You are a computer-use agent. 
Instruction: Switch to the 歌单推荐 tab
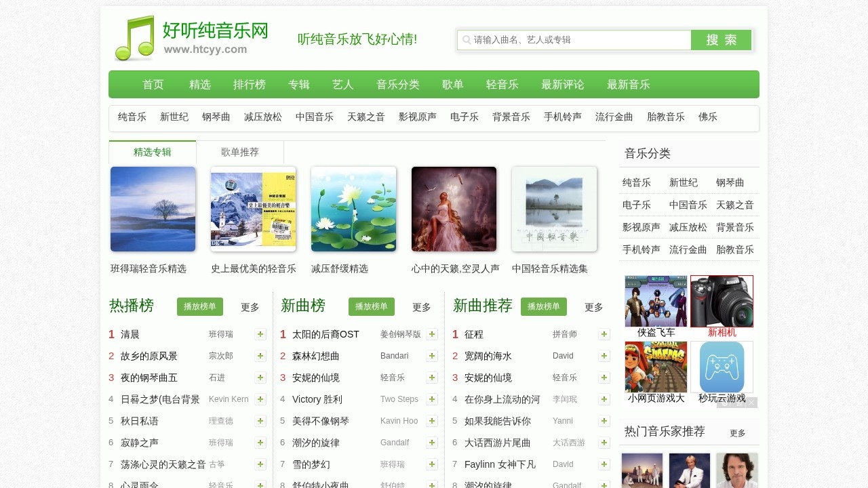pos(240,152)
